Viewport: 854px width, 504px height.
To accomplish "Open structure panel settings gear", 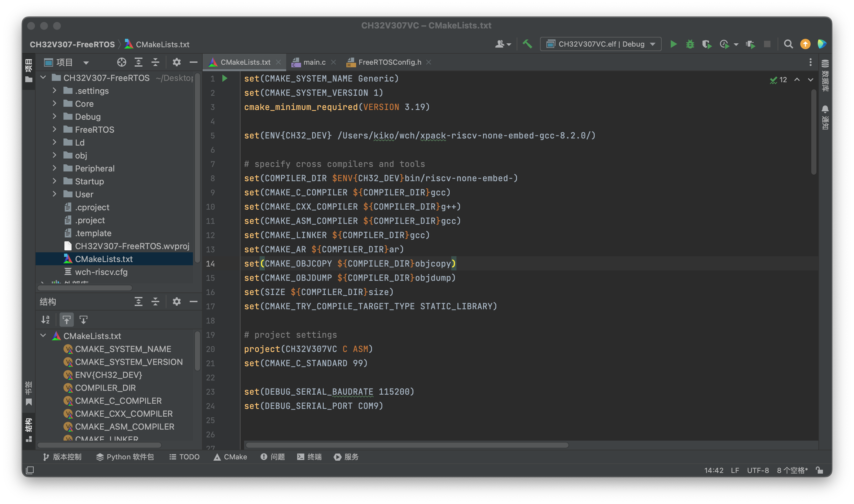I will coord(176,301).
